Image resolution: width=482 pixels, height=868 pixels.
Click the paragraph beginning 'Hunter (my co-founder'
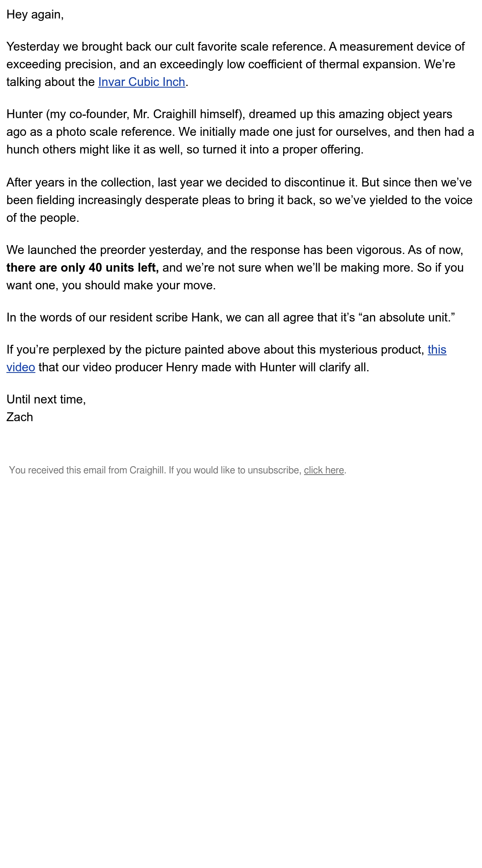click(x=240, y=132)
